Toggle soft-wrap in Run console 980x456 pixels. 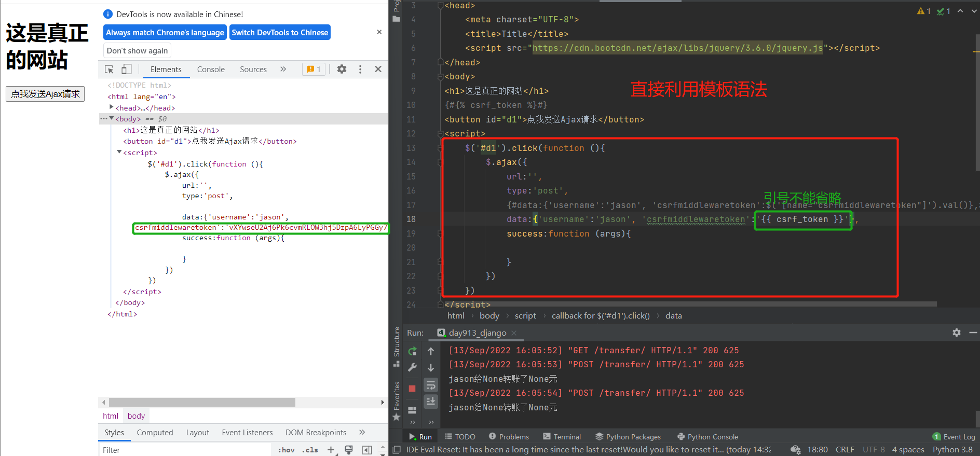click(x=431, y=385)
